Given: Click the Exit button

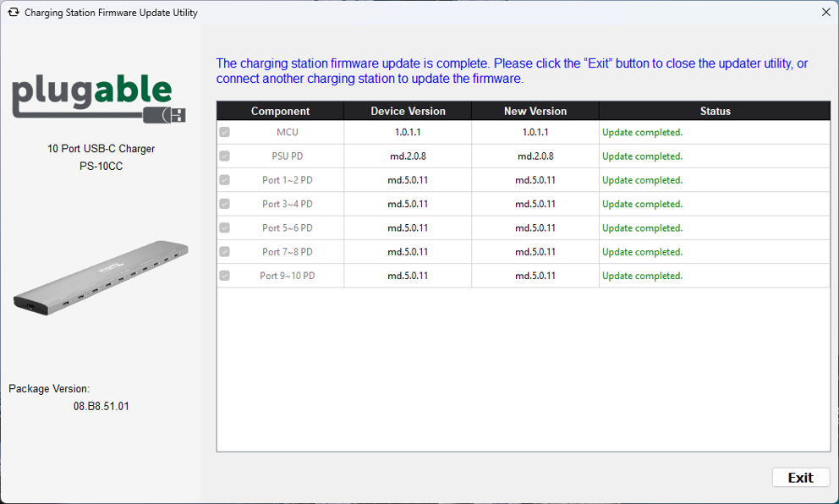Looking at the screenshot, I should (800, 478).
